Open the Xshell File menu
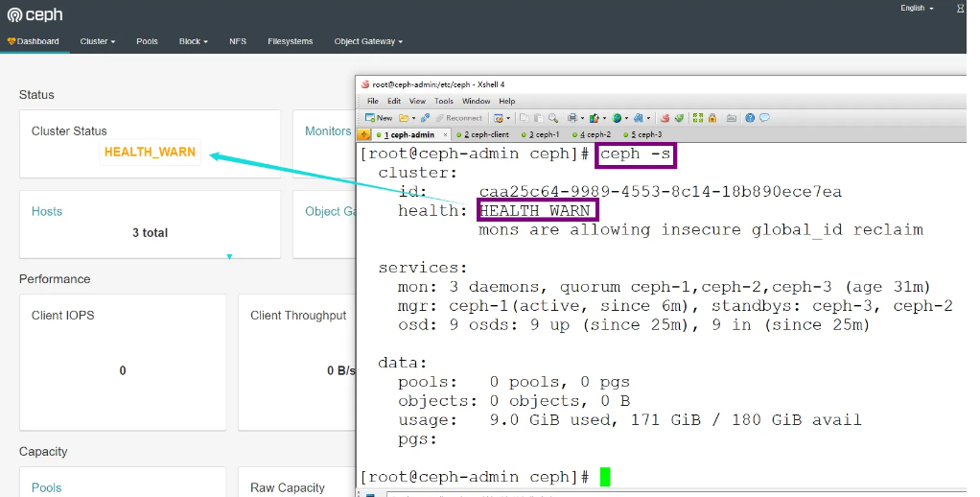 tap(372, 101)
